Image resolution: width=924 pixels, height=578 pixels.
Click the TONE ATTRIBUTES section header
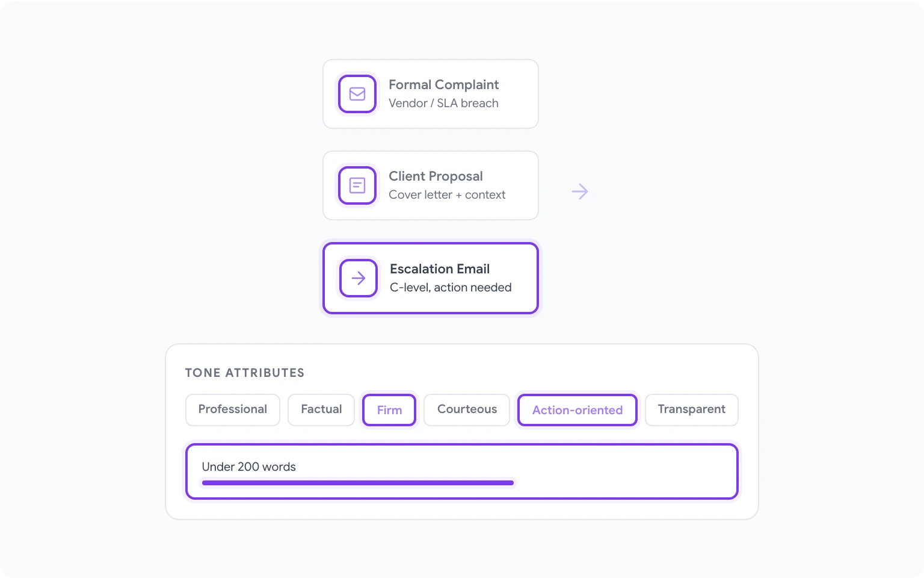tap(244, 373)
